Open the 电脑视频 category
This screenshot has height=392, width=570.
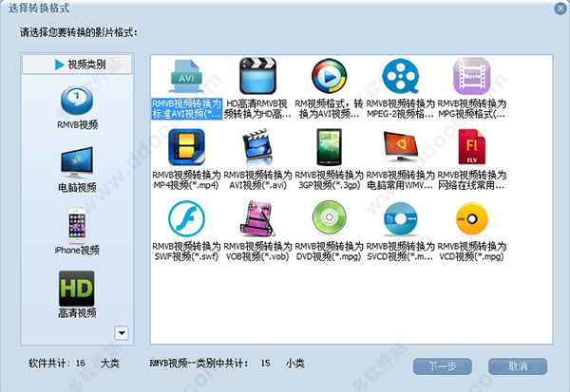(77, 170)
